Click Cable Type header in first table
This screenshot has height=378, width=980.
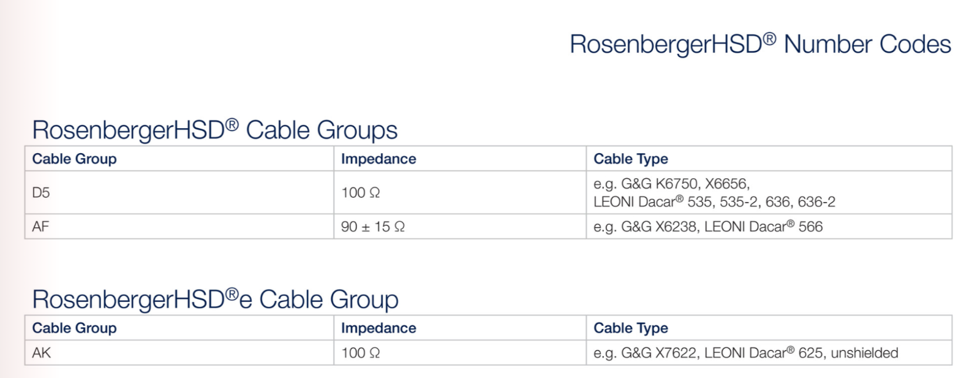click(631, 159)
